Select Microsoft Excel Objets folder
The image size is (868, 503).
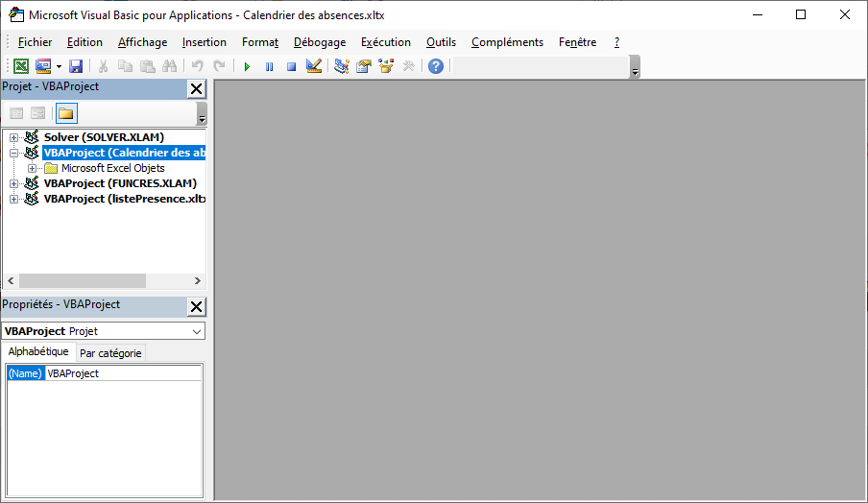pyautogui.click(x=113, y=168)
